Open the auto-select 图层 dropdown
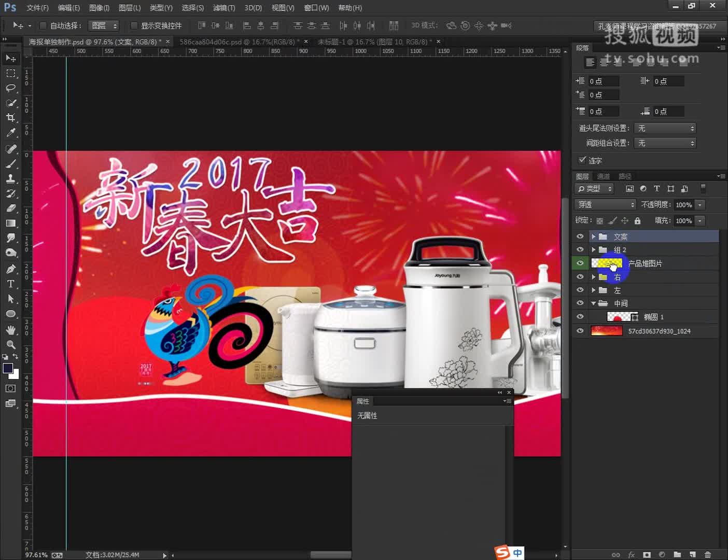Image resolution: width=728 pixels, height=560 pixels. click(104, 25)
